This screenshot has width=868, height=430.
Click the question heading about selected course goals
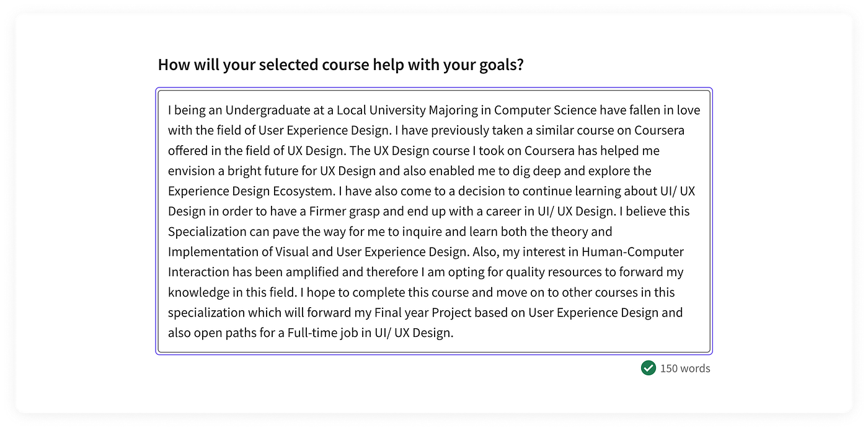[x=340, y=64]
